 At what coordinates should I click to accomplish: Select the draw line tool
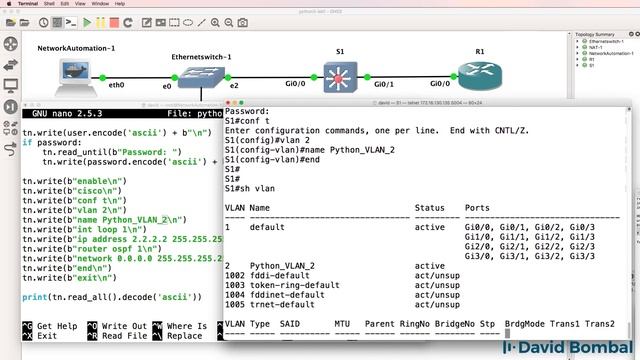(x=201, y=22)
